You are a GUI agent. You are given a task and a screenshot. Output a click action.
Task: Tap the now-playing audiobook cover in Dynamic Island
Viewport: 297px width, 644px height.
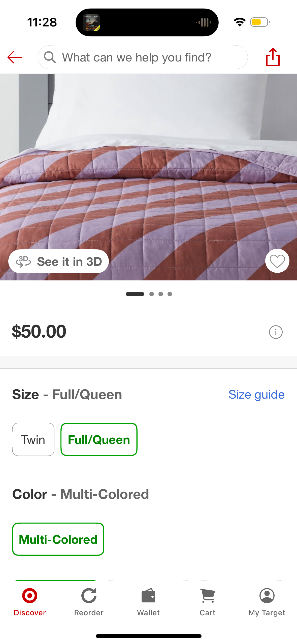[91, 22]
